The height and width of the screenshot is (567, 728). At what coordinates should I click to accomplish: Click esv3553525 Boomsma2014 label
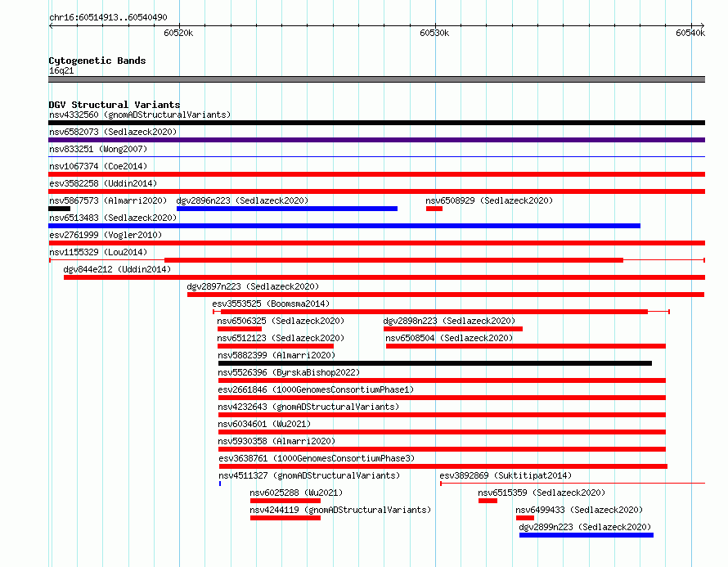[x=271, y=304]
